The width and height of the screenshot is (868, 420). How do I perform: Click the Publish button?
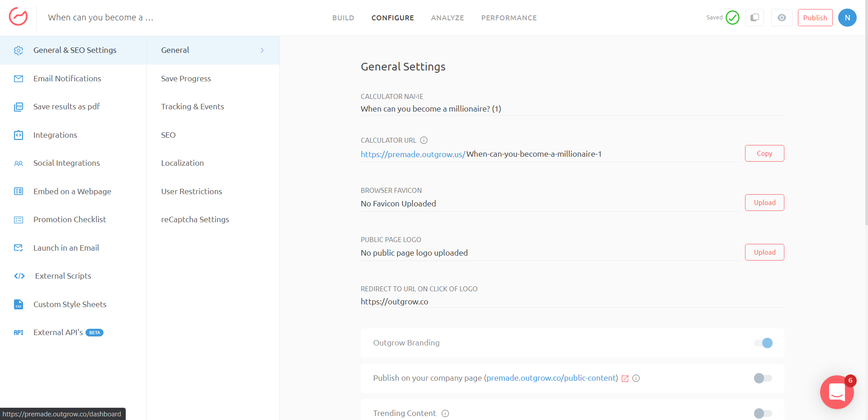click(x=815, y=18)
